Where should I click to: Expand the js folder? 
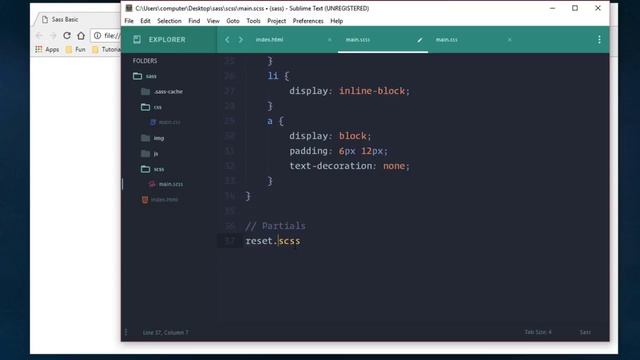tap(156, 153)
